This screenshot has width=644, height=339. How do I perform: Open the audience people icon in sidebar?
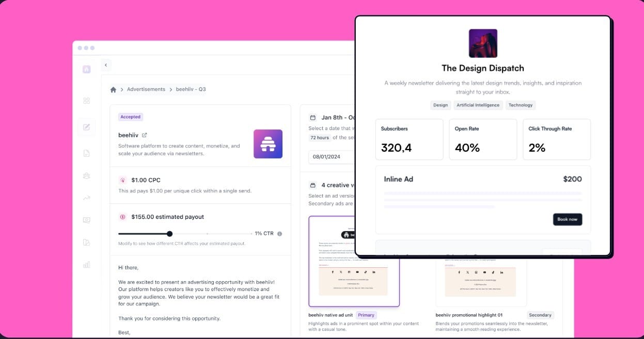(x=86, y=175)
